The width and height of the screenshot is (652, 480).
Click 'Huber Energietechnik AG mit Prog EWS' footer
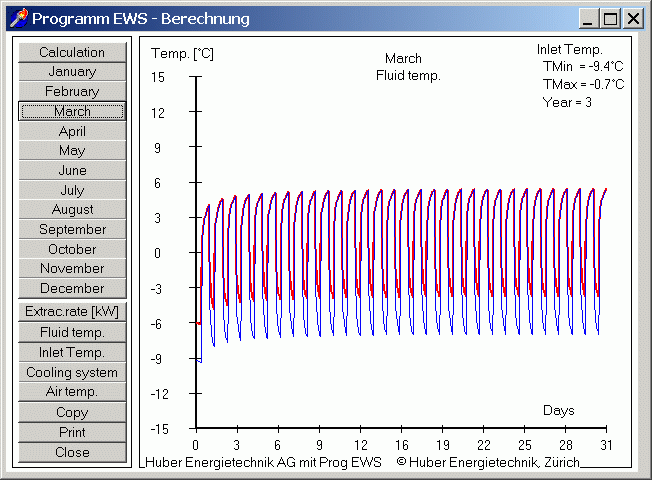coord(263,462)
